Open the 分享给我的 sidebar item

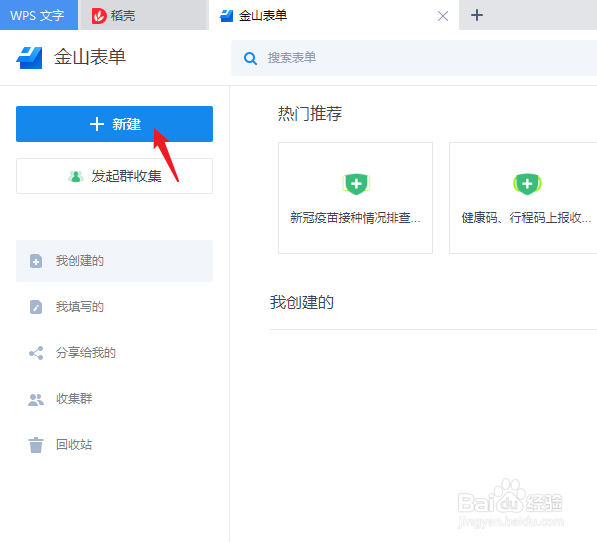tap(114, 353)
